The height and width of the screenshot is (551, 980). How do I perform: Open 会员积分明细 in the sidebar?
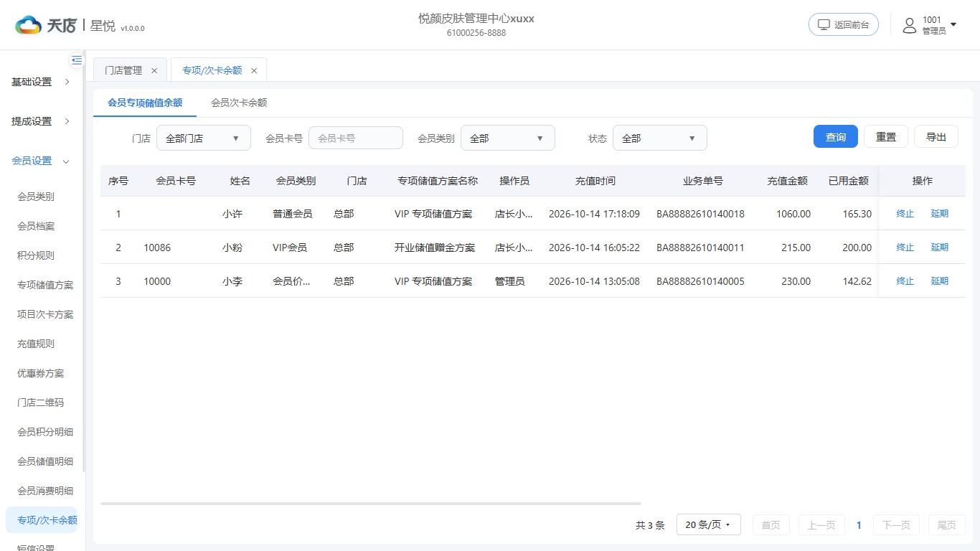(45, 432)
